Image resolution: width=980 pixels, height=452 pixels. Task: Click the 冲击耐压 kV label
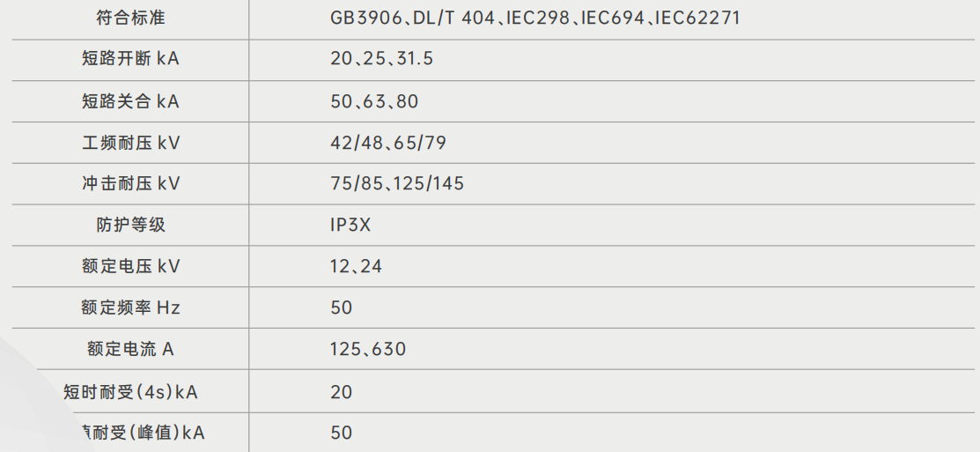tap(130, 184)
